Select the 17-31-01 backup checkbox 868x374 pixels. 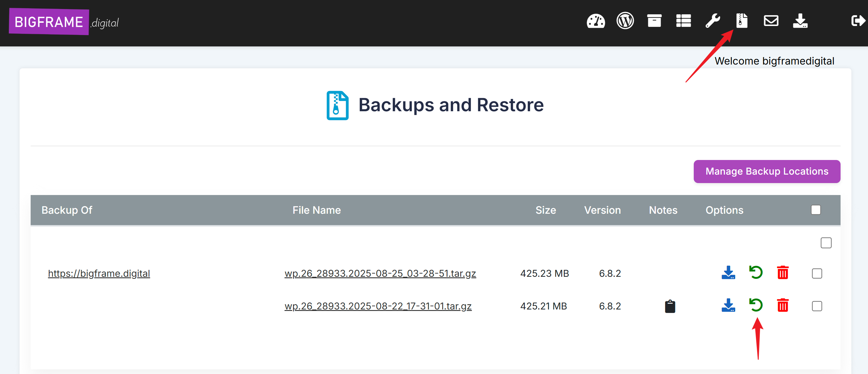pos(817,306)
